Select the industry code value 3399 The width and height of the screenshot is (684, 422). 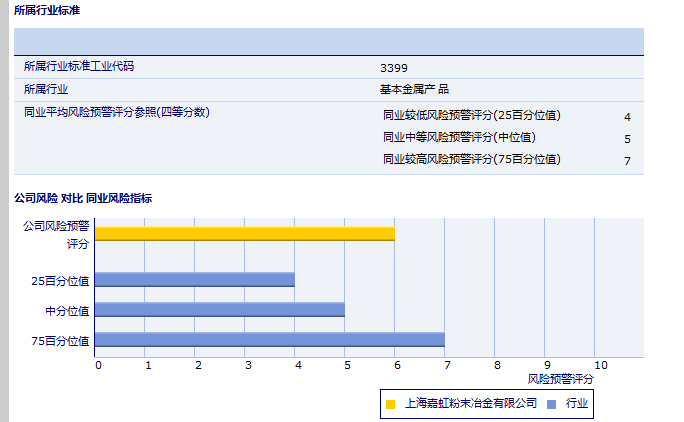point(394,68)
